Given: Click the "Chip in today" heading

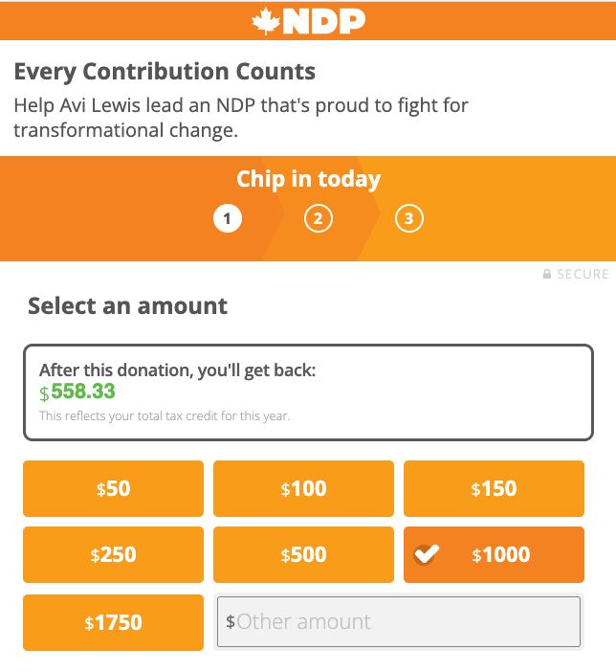Looking at the screenshot, I should pyautogui.click(x=308, y=179).
